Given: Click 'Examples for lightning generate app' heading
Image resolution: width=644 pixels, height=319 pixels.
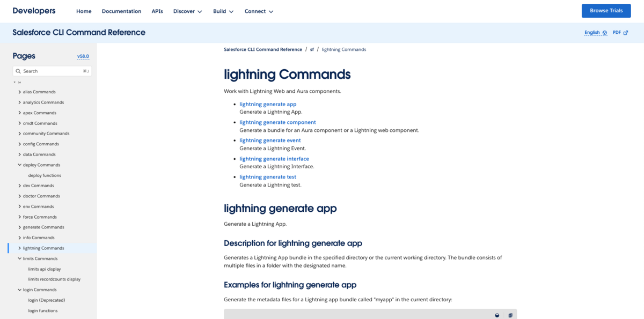Looking at the screenshot, I should coord(290,285).
